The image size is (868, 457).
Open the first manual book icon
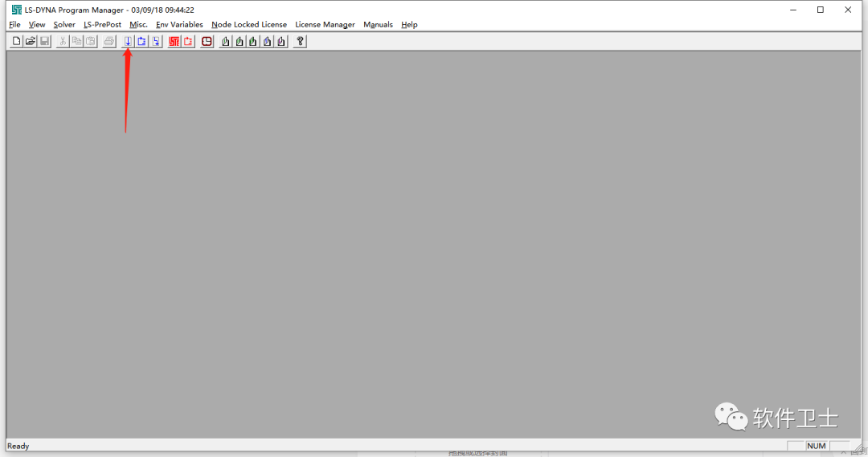pyautogui.click(x=225, y=41)
